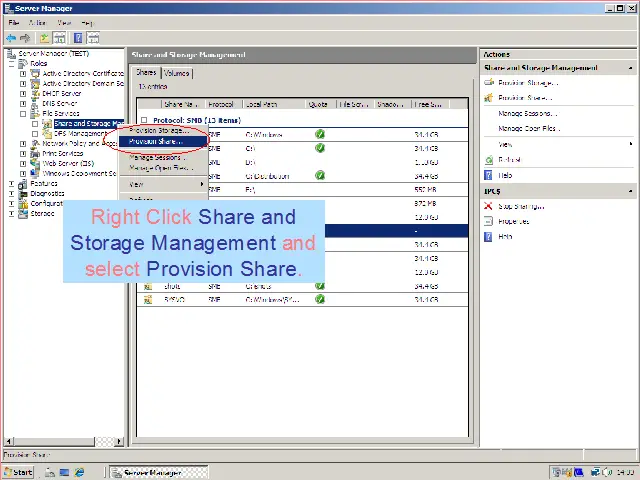
Task: Click Manage Sessions link in Actions pane
Action: click(x=528, y=113)
